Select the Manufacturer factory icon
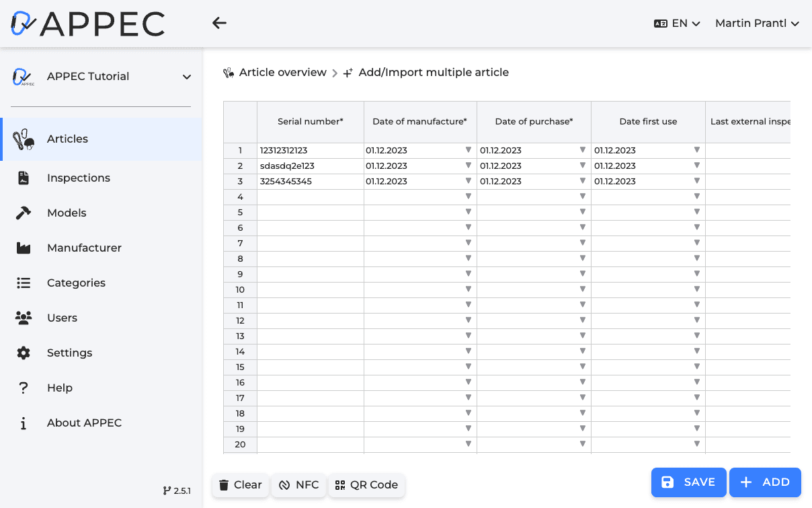The image size is (812, 508). [22, 248]
